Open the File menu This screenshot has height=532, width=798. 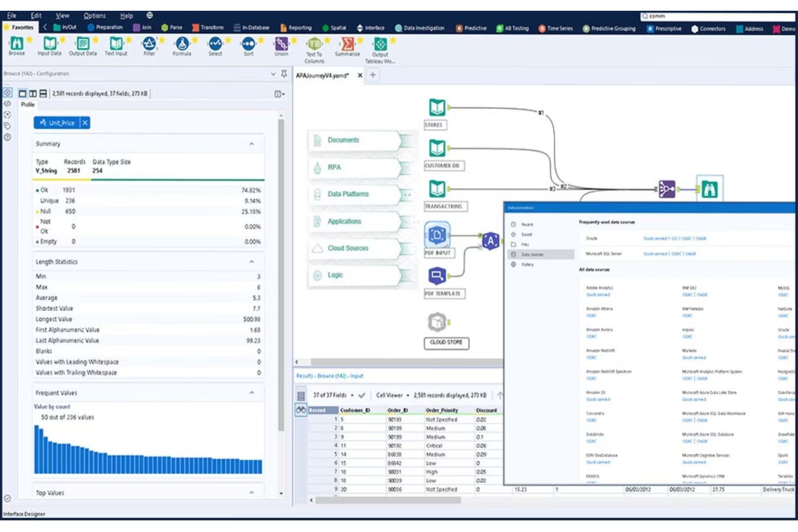tap(11, 16)
